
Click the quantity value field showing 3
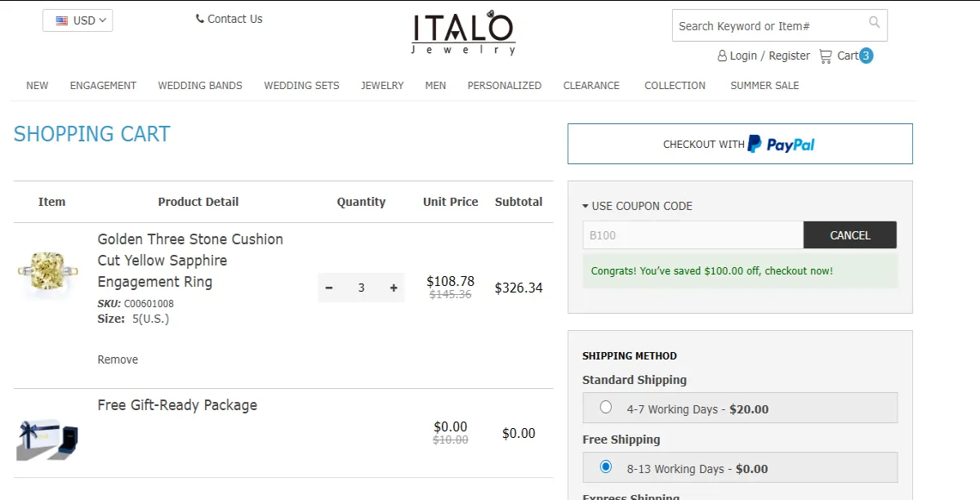[361, 288]
